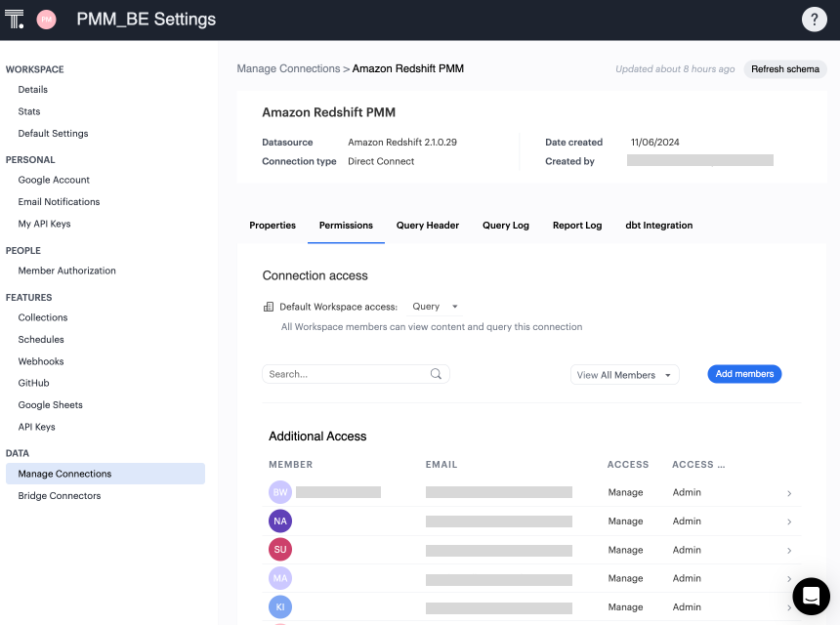Click the SU member avatar

pyautogui.click(x=280, y=550)
